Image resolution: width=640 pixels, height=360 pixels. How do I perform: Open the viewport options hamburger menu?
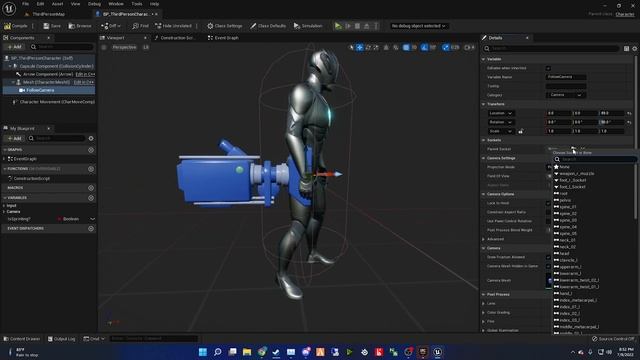click(x=104, y=47)
